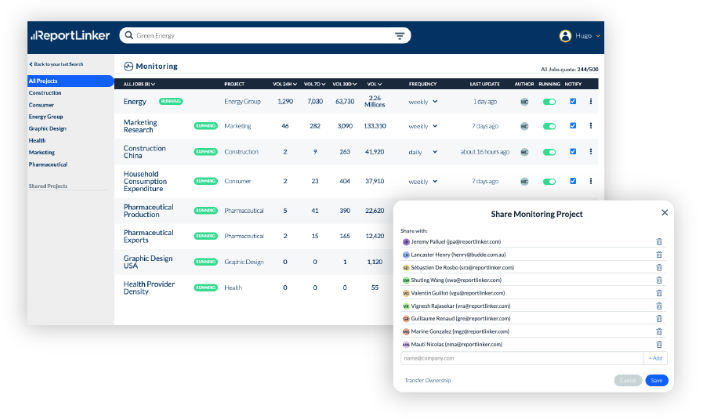The image size is (716, 419).
Task: Open the Graphic Design USA job
Action: 148,262
